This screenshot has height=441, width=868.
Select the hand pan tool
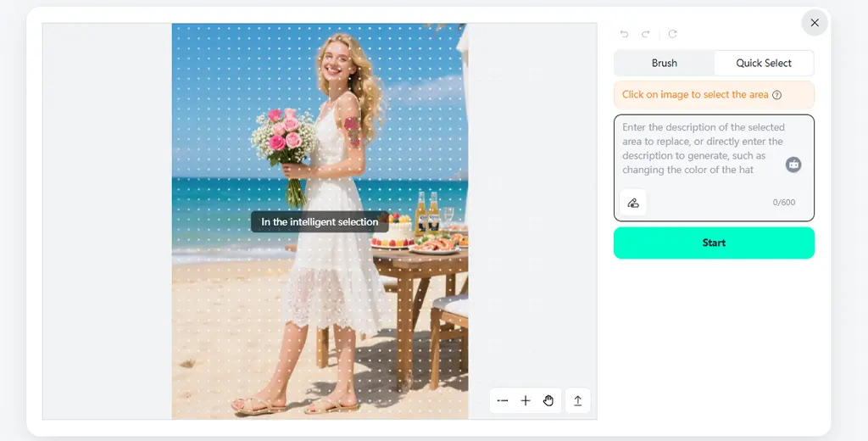(548, 400)
